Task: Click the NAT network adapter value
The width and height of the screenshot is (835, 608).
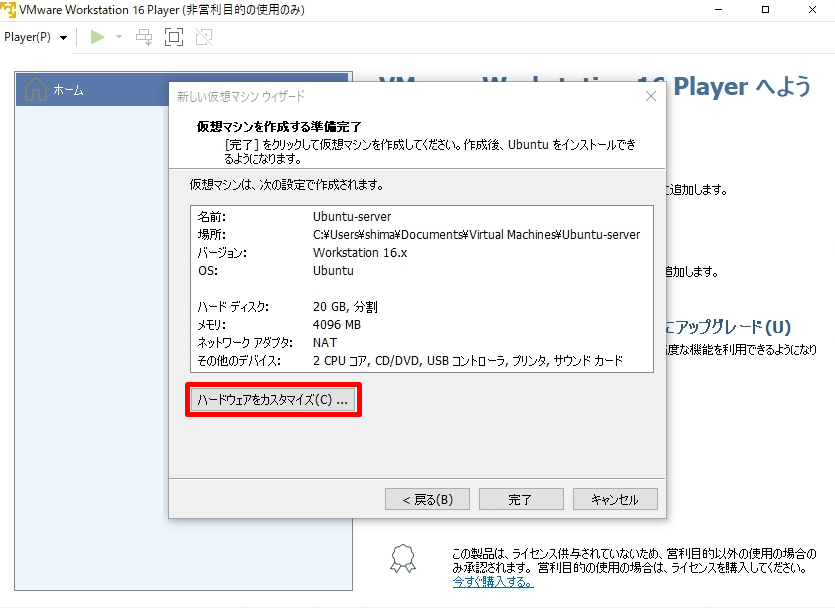Action: 325,343
